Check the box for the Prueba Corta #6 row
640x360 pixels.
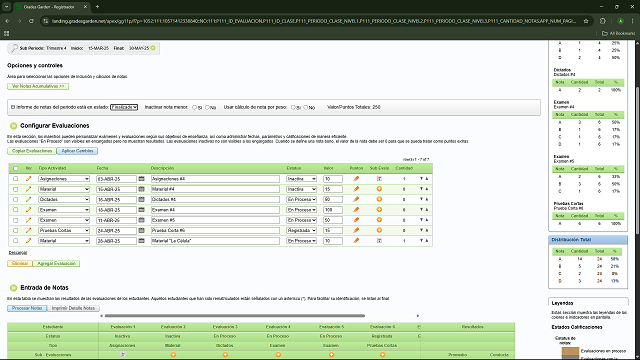pyautogui.click(x=16, y=230)
